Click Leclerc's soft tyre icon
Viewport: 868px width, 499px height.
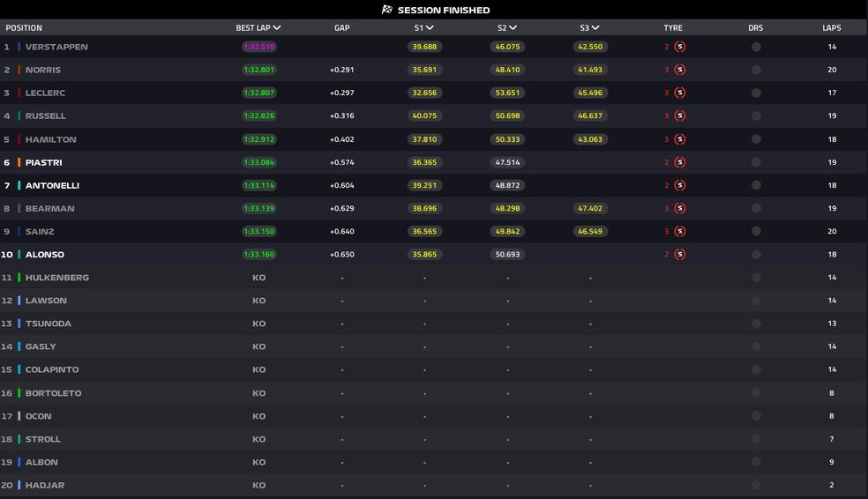680,93
